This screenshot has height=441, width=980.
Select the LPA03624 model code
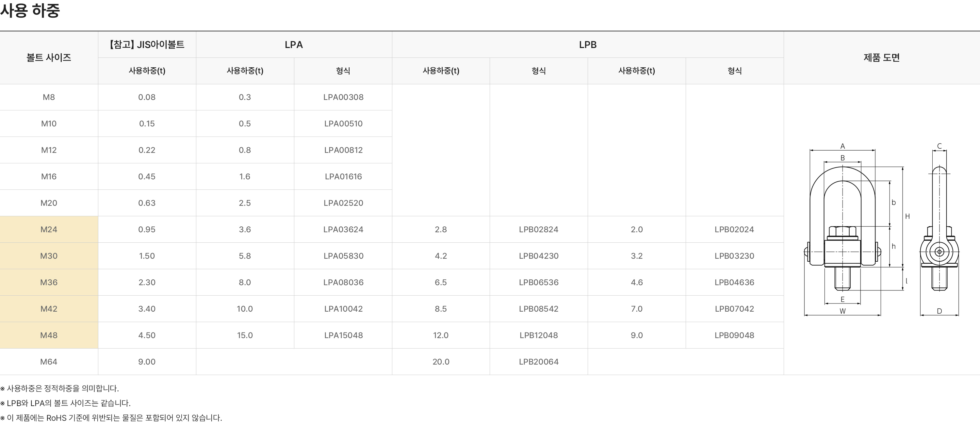(x=343, y=229)
